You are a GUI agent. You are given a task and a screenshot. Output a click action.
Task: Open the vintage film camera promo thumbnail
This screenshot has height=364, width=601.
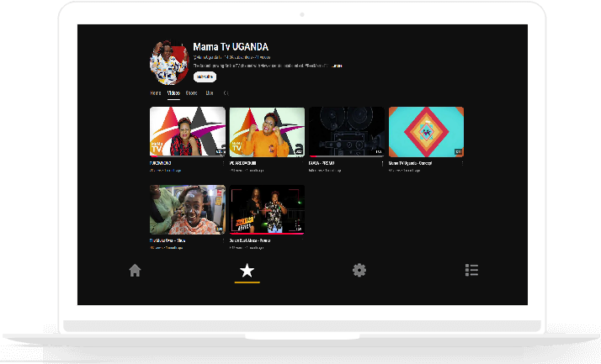click(x=346, y=132)
